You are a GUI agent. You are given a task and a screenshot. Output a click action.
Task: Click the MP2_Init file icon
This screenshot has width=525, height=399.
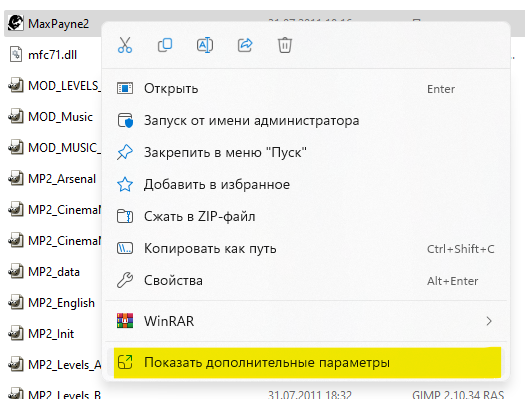point(16,333)
